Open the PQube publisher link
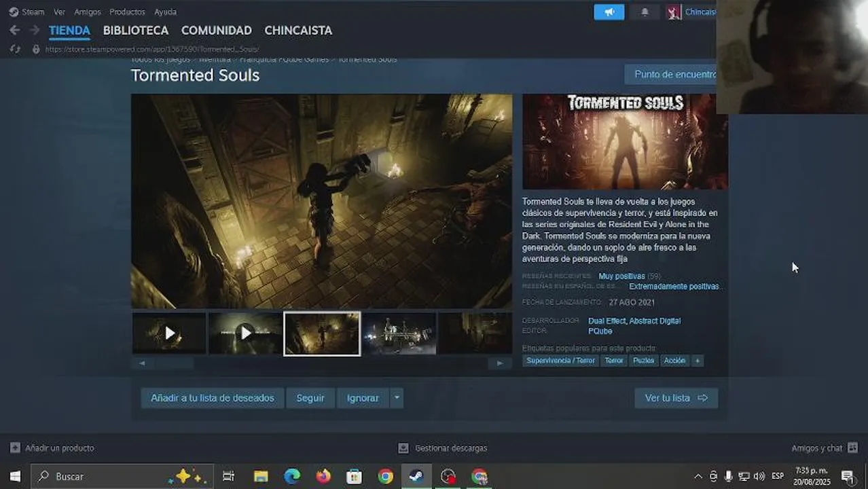Screen dimensions: 868x489 pos(600,331)
